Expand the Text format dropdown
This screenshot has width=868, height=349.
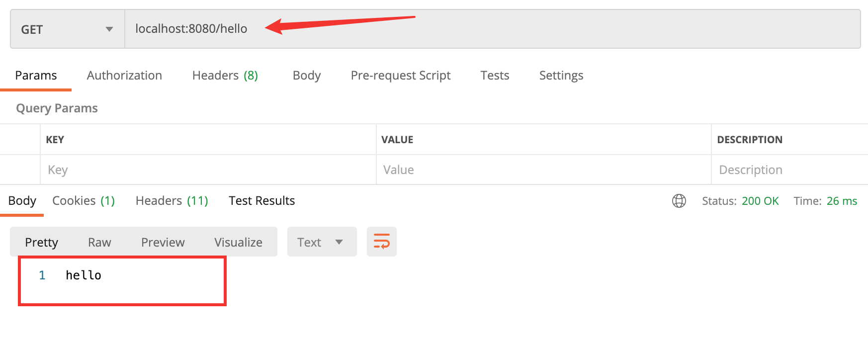[321, 242]
